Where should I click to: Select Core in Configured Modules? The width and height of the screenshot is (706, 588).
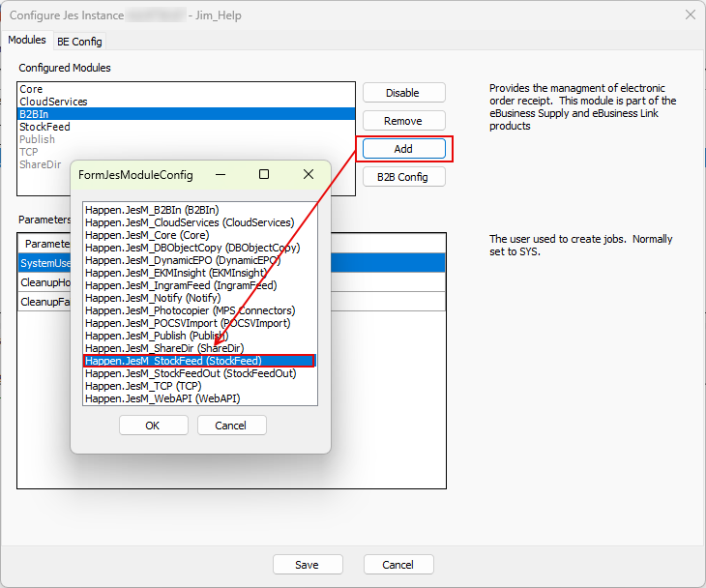pos(186,89)
